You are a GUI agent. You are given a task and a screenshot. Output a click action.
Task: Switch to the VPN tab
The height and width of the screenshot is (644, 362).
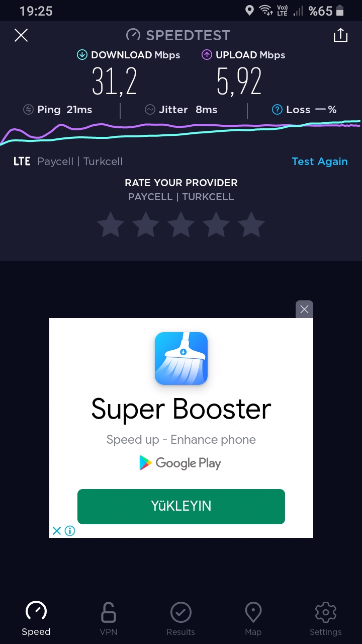pyautogui.click(x=109, y=619)
